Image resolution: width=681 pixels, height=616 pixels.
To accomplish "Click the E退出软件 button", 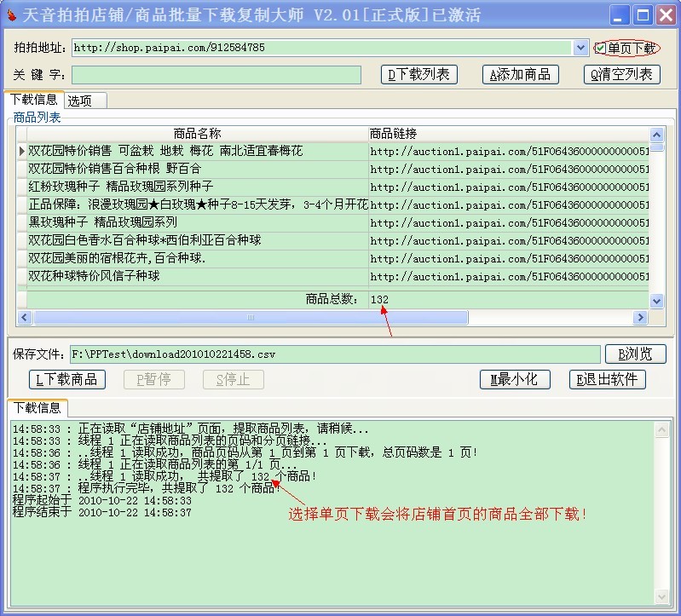I will pos(607,380).
